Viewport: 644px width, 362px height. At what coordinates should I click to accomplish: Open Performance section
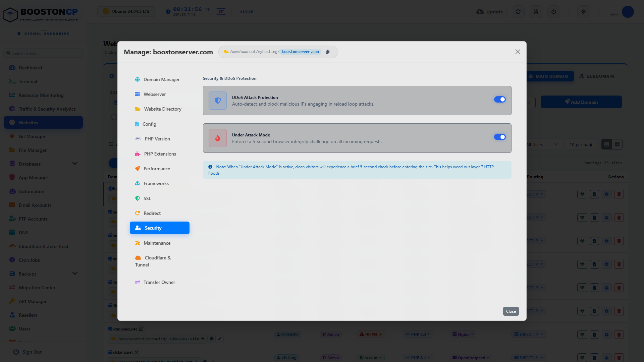pyautogui.click(x=160, y=169)
